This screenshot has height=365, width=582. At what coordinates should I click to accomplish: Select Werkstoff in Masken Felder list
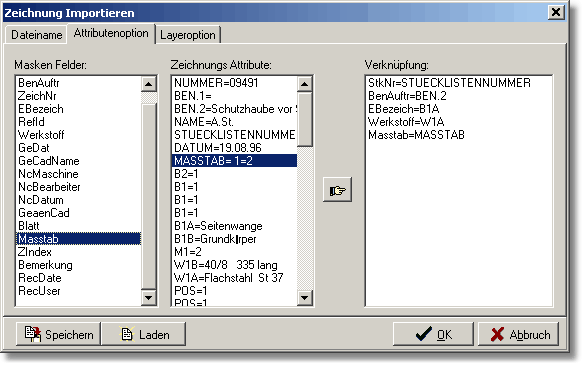pos(79,135)
